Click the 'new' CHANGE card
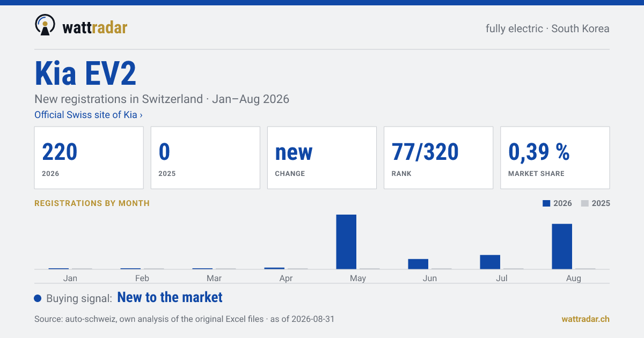 click(322, 158)
